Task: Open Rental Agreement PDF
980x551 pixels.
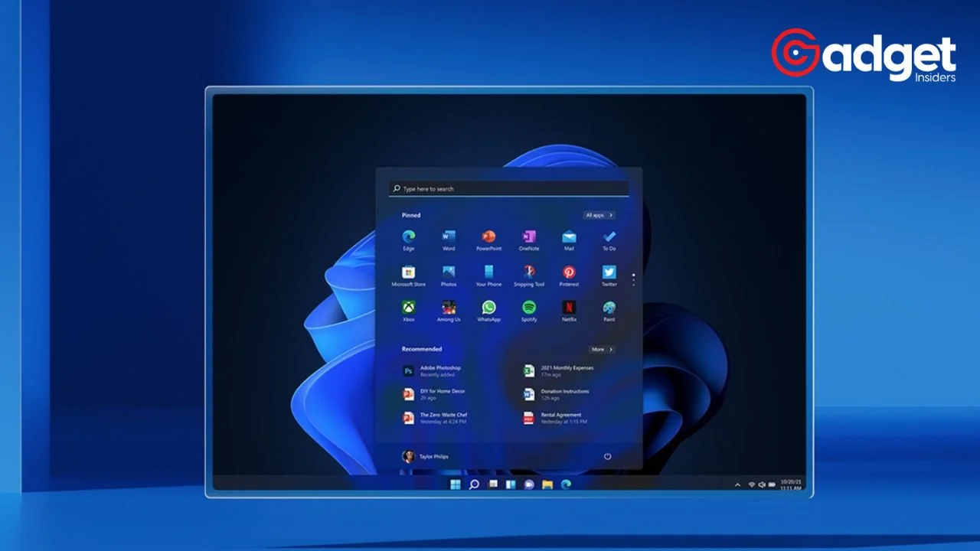Action: (x=555, y=418)
